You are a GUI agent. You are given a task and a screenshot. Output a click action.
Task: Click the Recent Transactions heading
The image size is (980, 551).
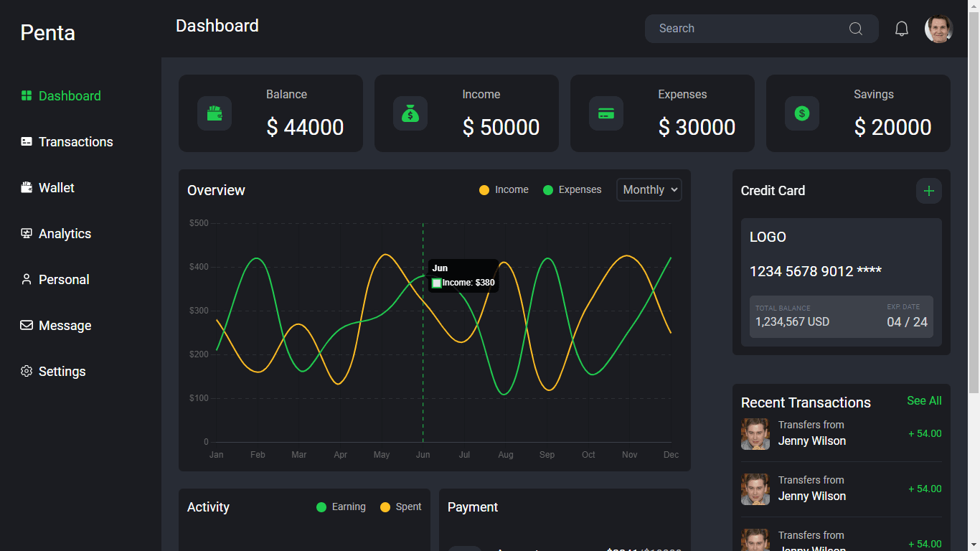(x=806, y=402)
